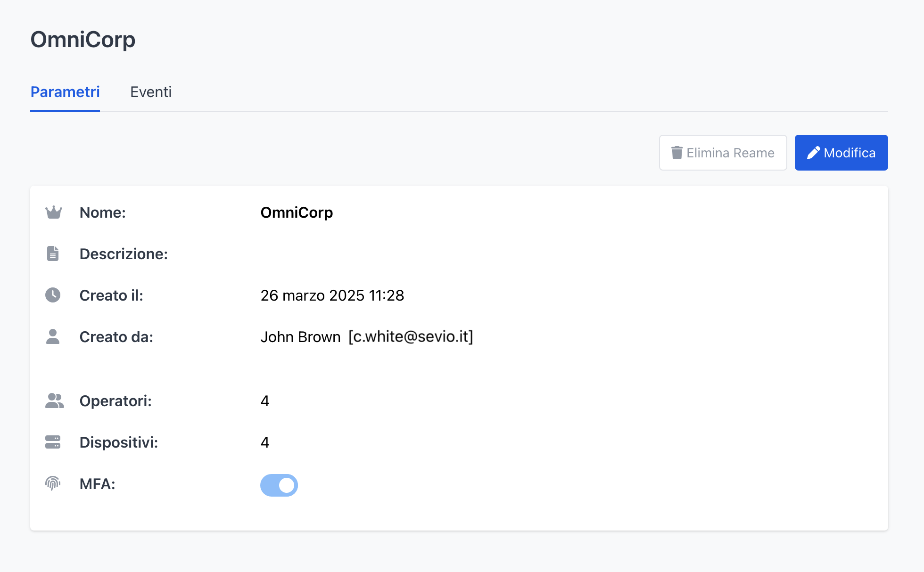This screenshot has height=572, width=924.
Task: Toggle the MFA switch
Action: coord(279,485)
